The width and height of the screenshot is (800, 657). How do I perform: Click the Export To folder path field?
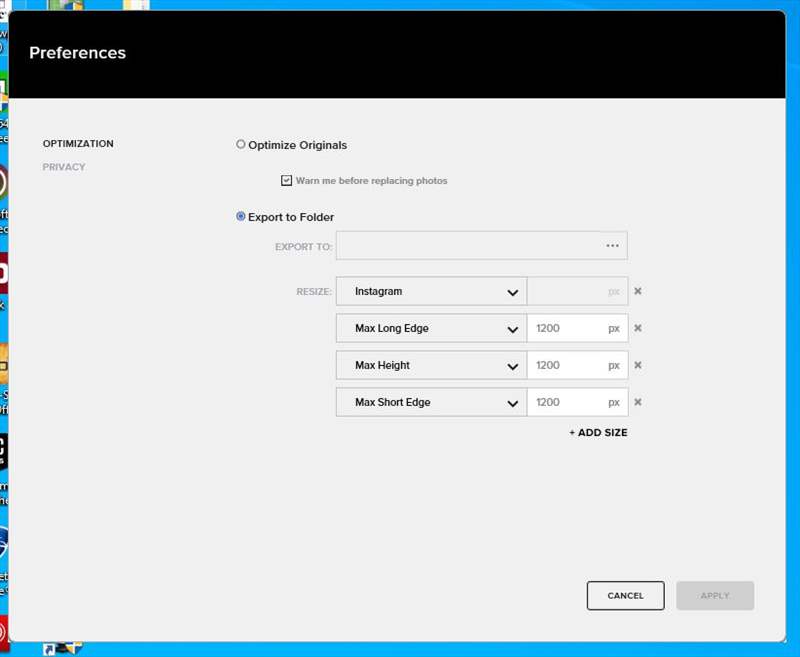[x=467, y=246]
